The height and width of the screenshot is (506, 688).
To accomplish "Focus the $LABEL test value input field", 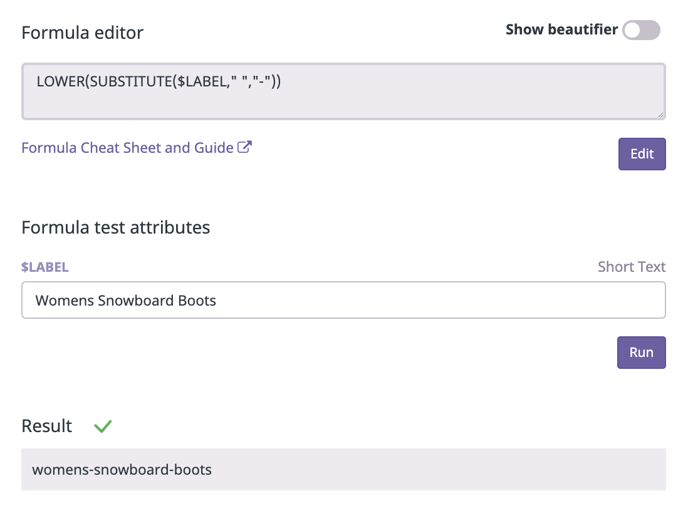I will (344, 300).
